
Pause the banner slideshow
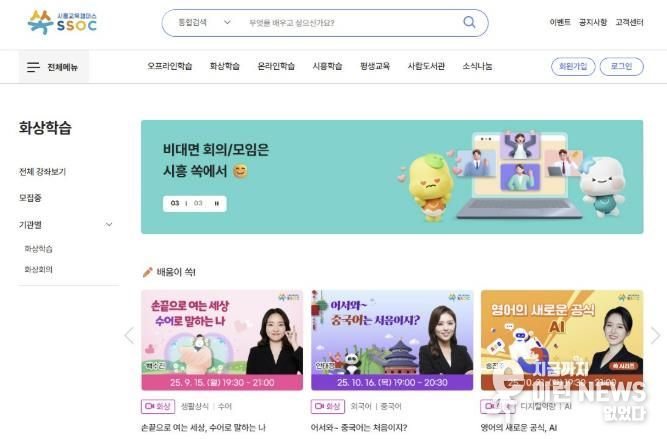(217, 203)
